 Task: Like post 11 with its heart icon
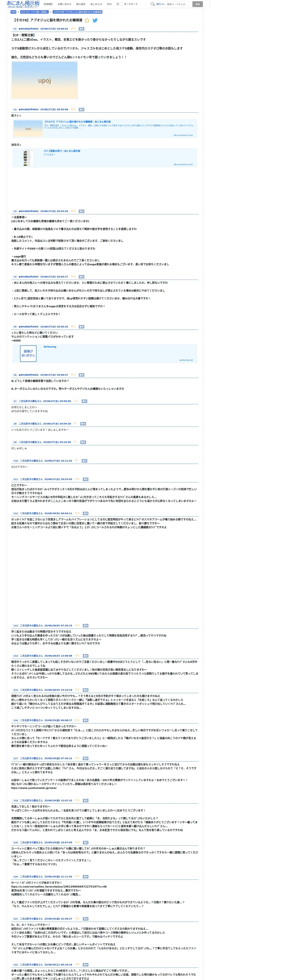click(x=76, y=479)
